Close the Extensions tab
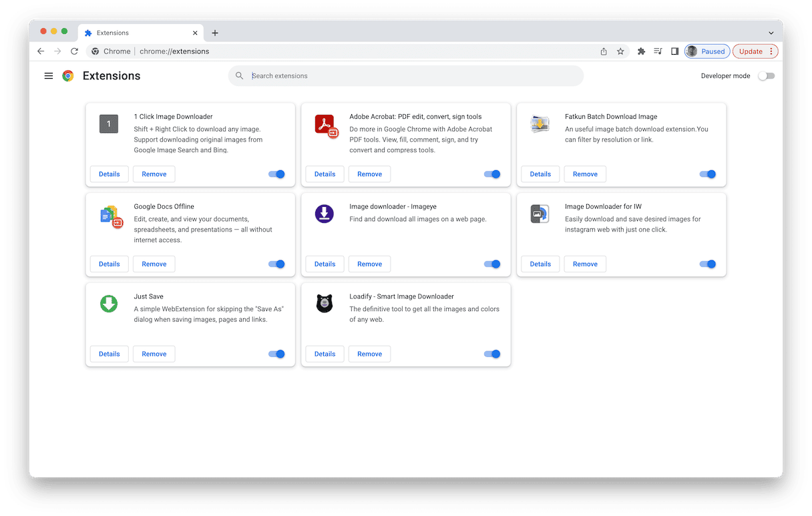 [196, 33]
